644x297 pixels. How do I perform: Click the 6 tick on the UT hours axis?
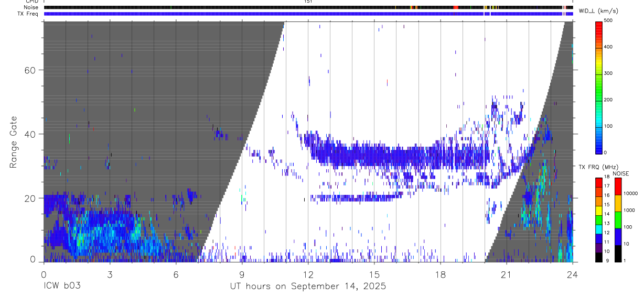176,274
